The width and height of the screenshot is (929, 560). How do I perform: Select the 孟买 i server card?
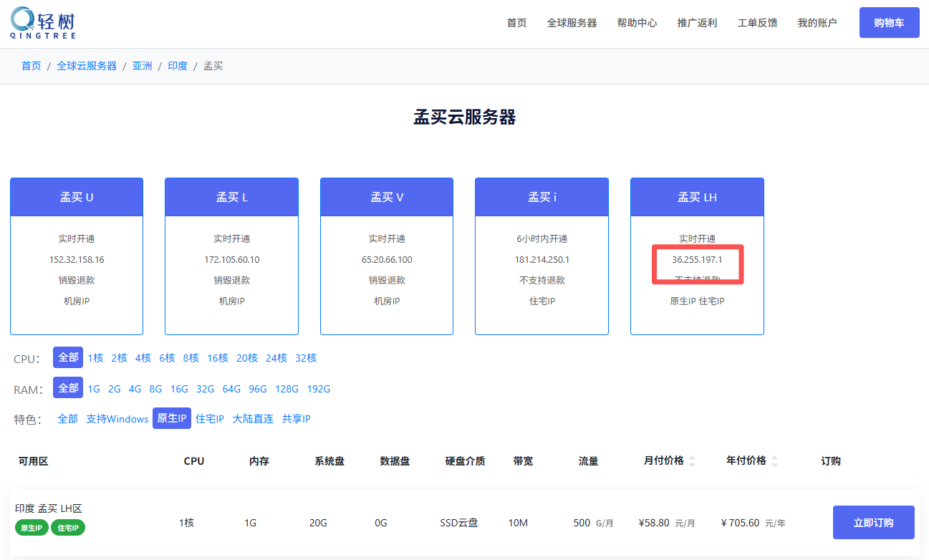point(541,256)
